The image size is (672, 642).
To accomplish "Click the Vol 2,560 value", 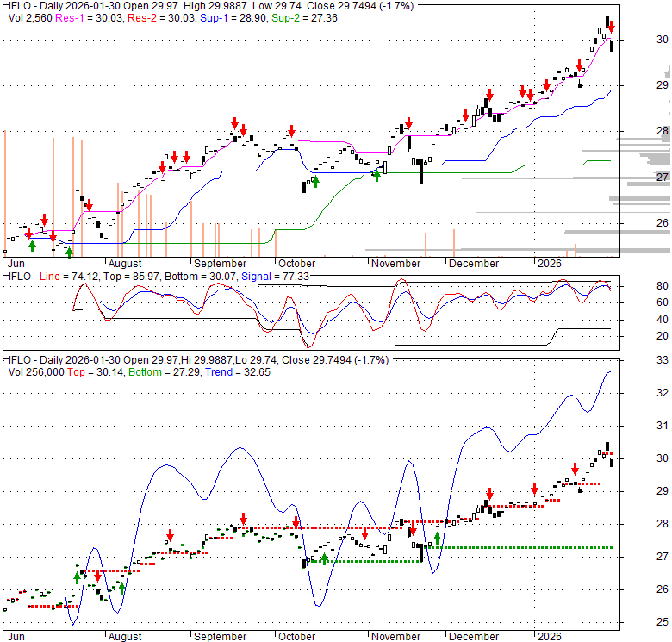I will pos(30,18).
